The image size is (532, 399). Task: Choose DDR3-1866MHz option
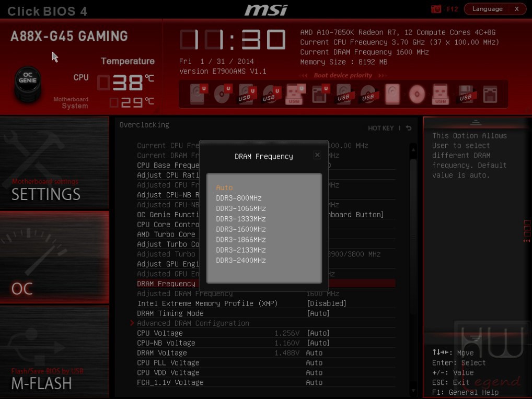point(241,240)
